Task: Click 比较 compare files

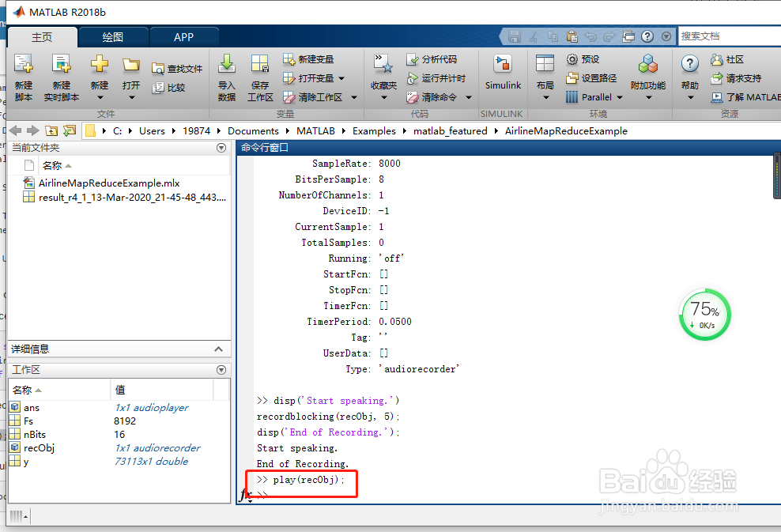Action: 169,88
